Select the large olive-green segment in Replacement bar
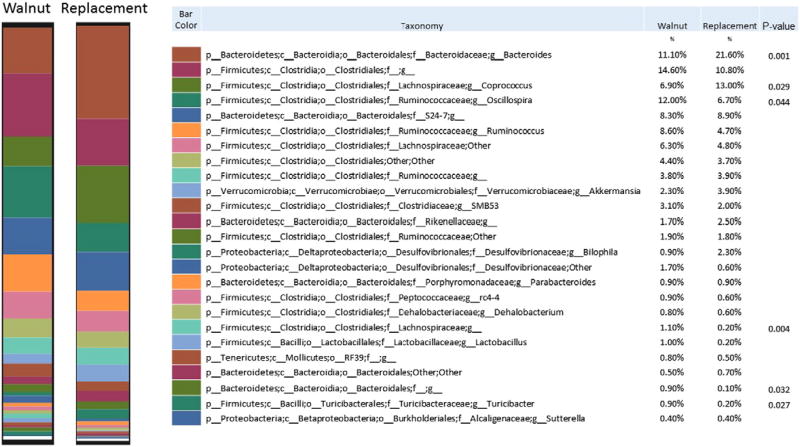 click(103, 194)
